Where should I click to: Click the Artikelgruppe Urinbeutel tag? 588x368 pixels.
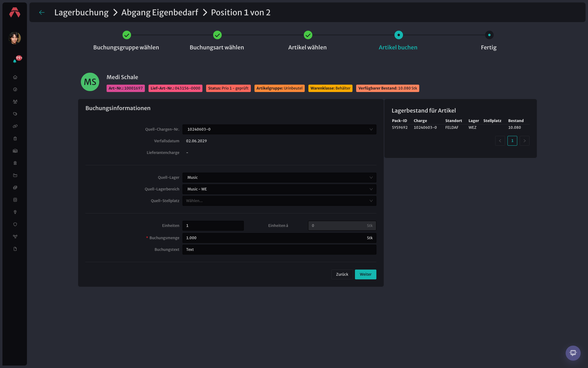point(280,88)
